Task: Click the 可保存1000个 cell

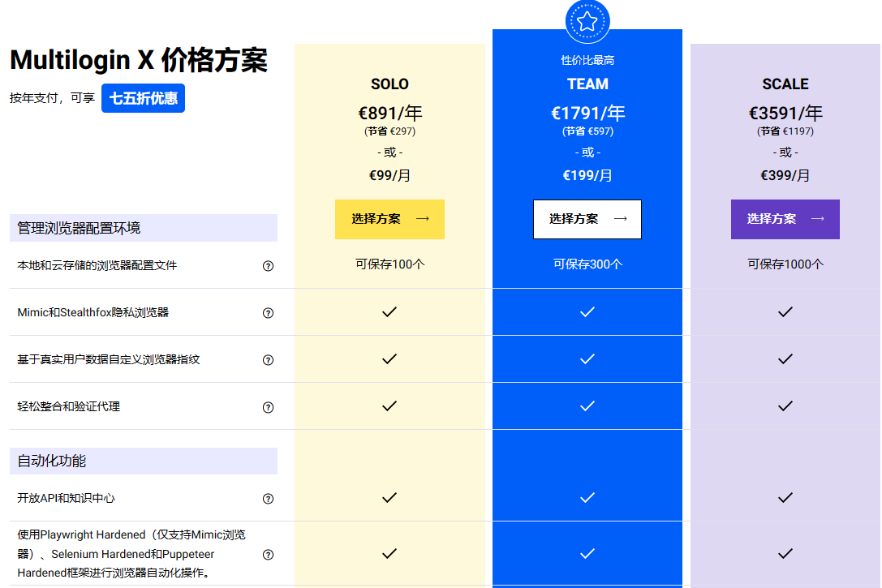Action: pyautogui.click(x=785, y=264)
